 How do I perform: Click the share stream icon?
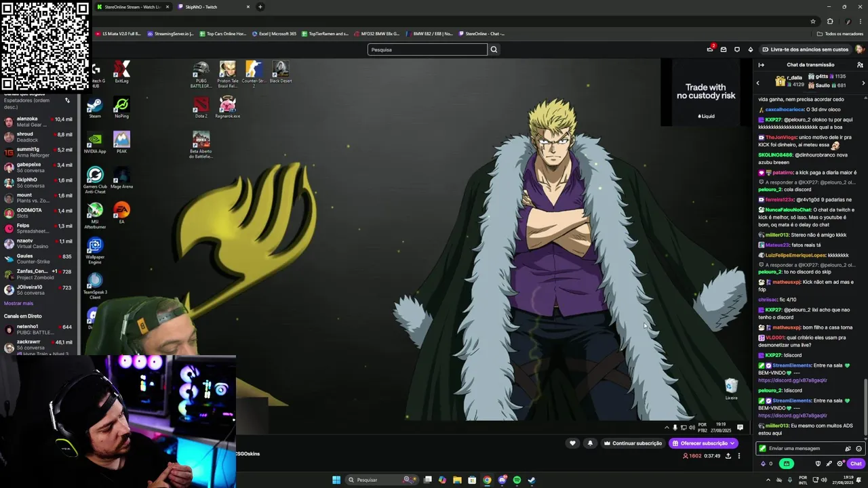click(x=728, y=456)
